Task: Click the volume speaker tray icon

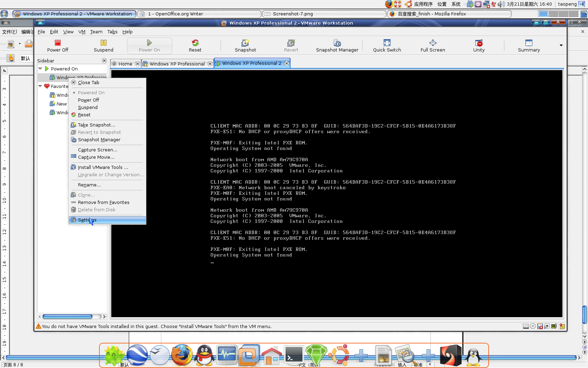Action: (x=501, y=4)
